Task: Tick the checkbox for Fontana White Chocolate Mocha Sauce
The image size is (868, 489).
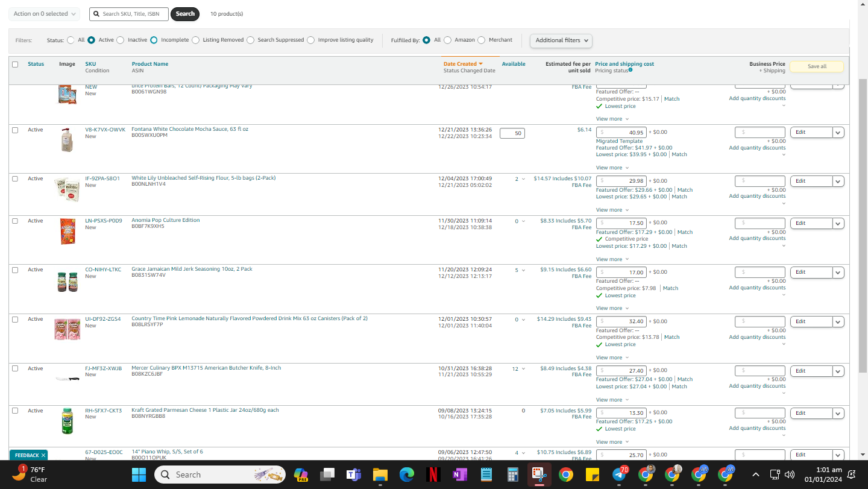Action: pos(15,130)
